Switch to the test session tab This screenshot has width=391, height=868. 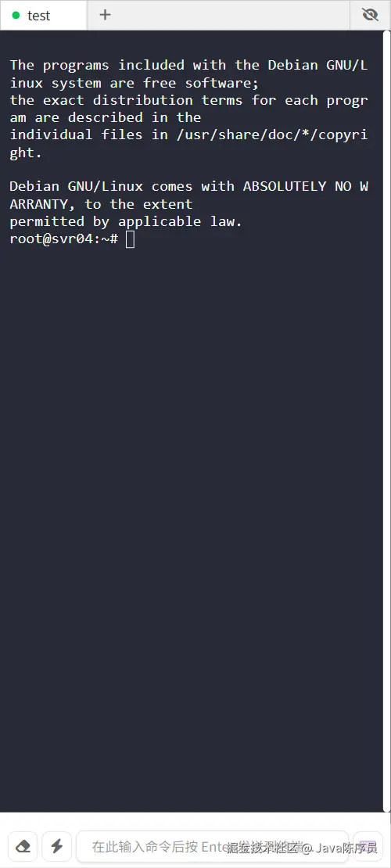(x=44, y=16)
